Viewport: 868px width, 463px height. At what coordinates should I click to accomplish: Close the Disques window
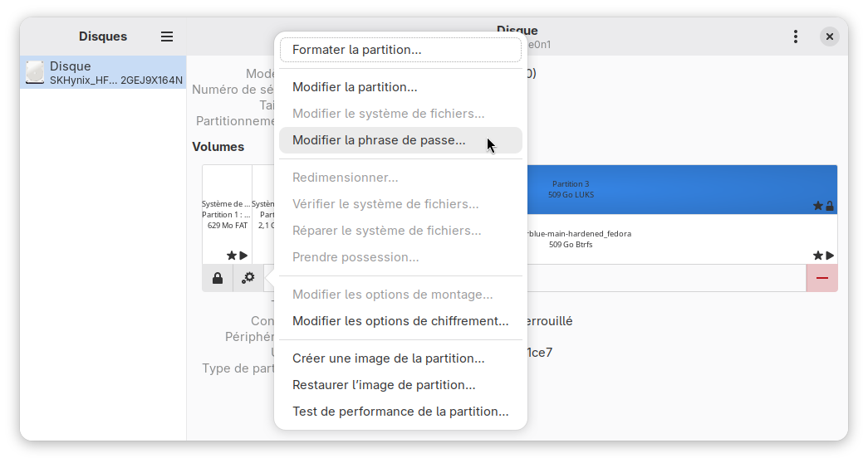click(x=829, y=37)
